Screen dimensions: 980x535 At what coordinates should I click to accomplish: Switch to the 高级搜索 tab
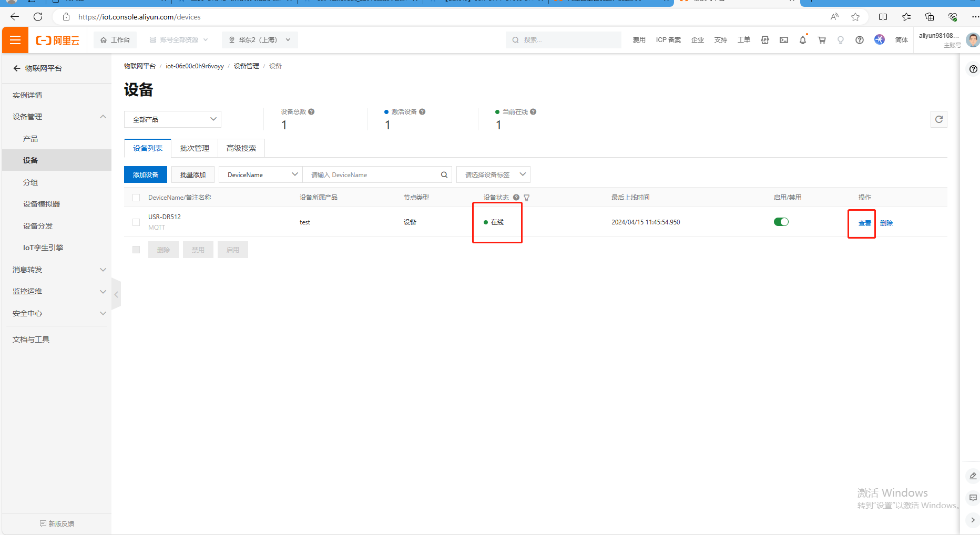pos(241,148)
